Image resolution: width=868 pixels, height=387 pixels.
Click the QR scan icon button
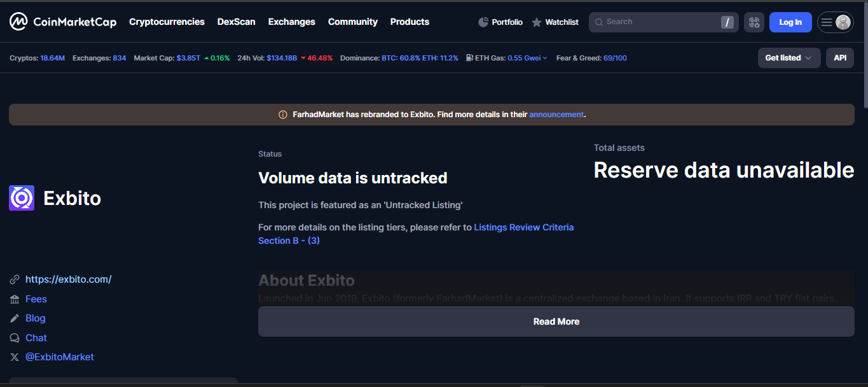pyautogui.click(x=754, y=22)
